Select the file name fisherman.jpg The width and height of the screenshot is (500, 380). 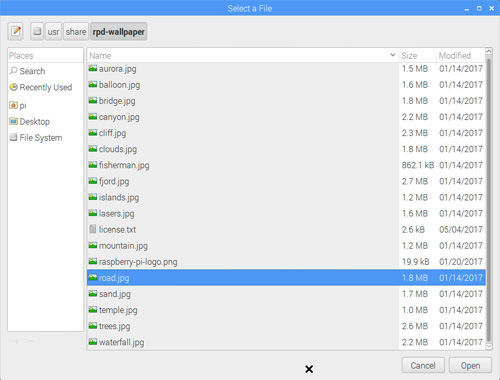tap(124, 165)
